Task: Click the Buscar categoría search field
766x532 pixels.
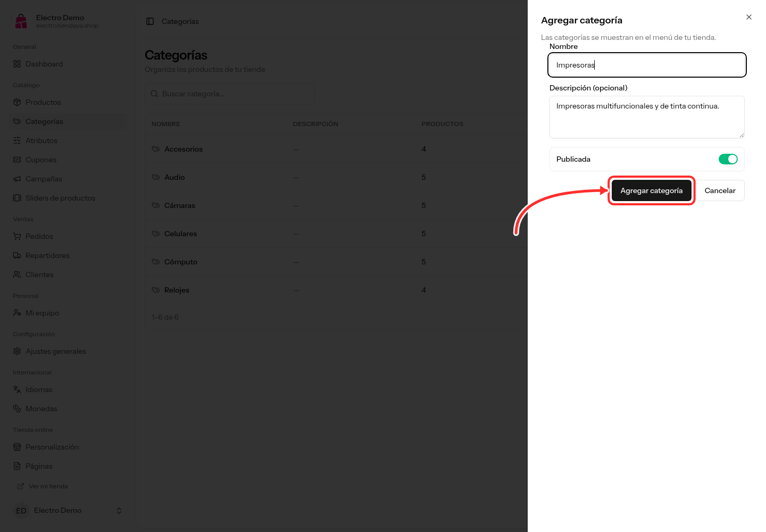Action: [x=230, y=94]
